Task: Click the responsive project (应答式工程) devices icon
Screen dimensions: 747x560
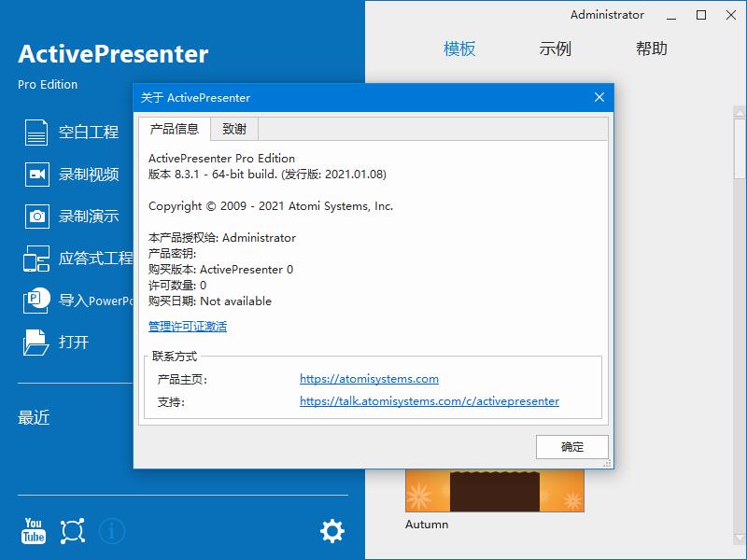Action: click(x=36, y=259)
